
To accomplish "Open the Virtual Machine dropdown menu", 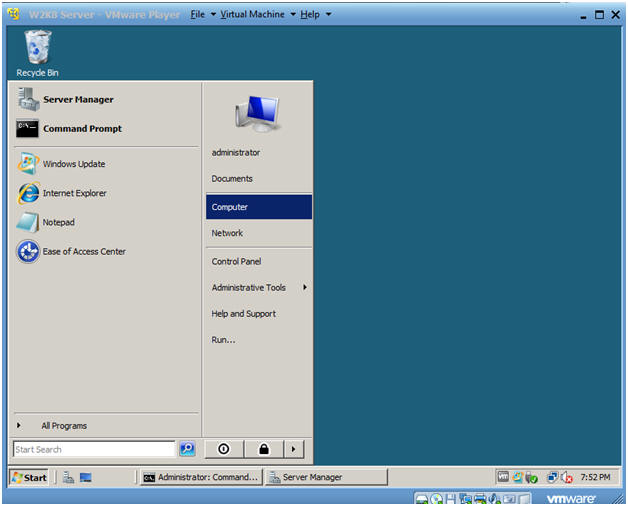I will pos(258,14).
